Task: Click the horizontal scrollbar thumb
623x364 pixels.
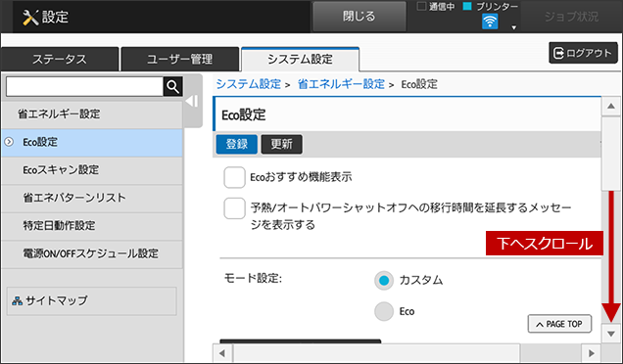Action: (377, 353)
